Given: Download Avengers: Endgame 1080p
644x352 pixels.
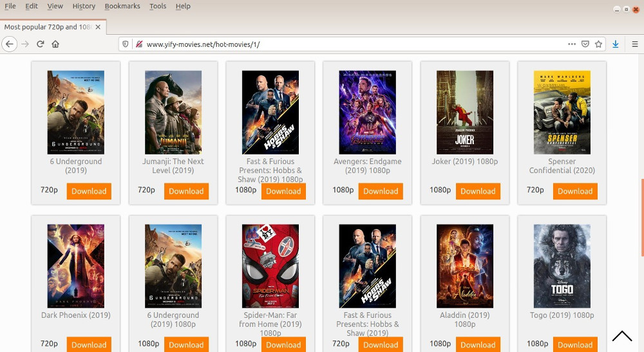Looking at the screenshot, I should (381, 191).
